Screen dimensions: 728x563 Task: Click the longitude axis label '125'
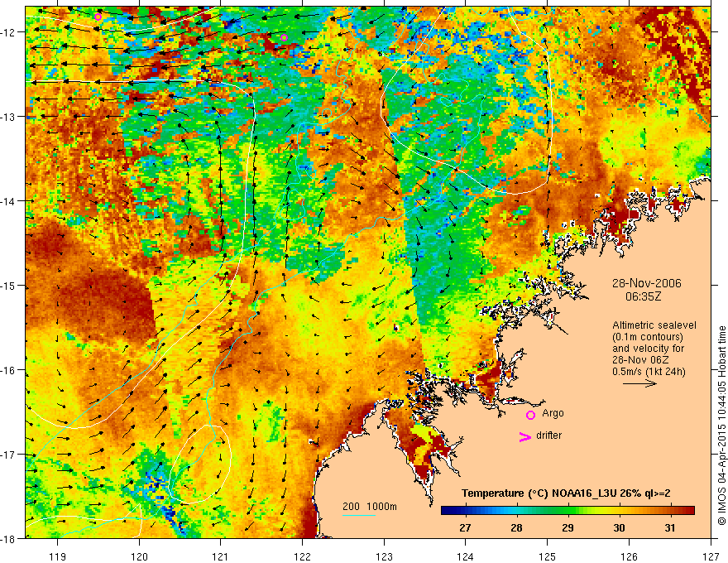tap(548, 556)
